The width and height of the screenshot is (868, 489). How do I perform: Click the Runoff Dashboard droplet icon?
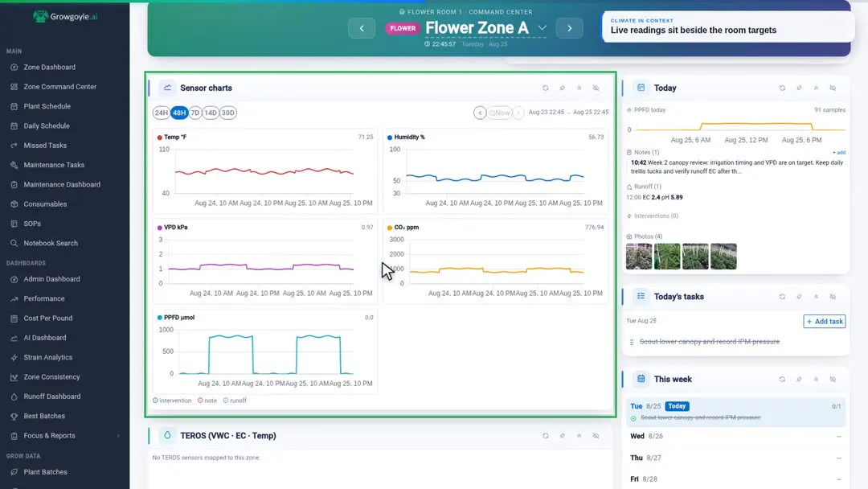coord(14,397)
